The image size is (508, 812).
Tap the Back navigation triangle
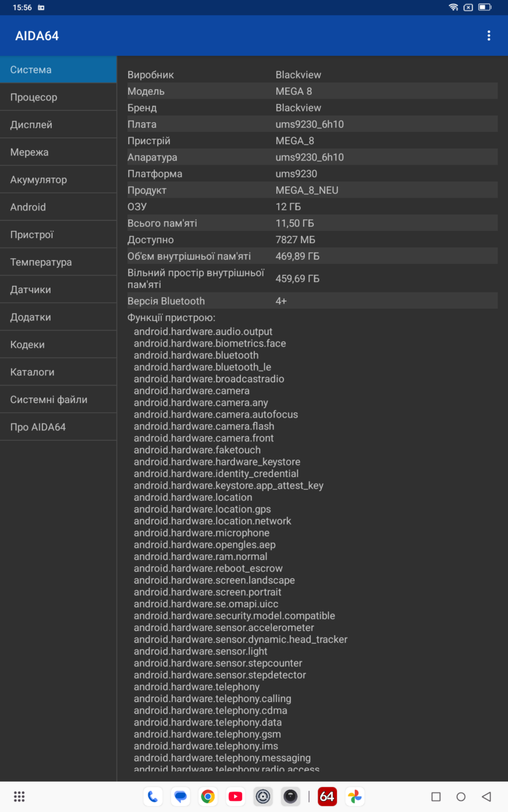[x=485, y=796]
